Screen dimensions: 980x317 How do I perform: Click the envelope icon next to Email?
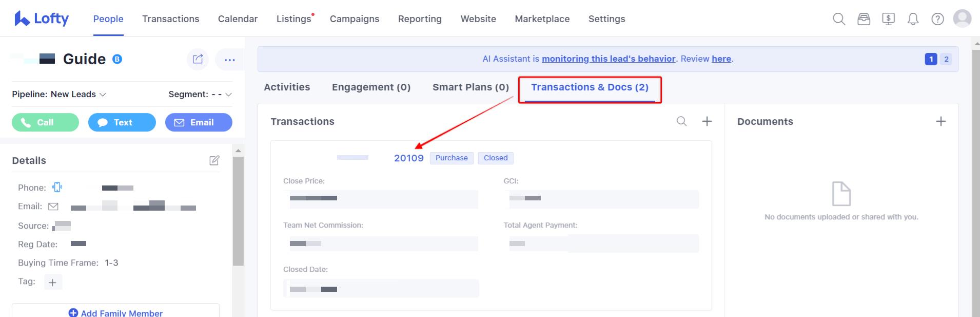pos(53,207)
